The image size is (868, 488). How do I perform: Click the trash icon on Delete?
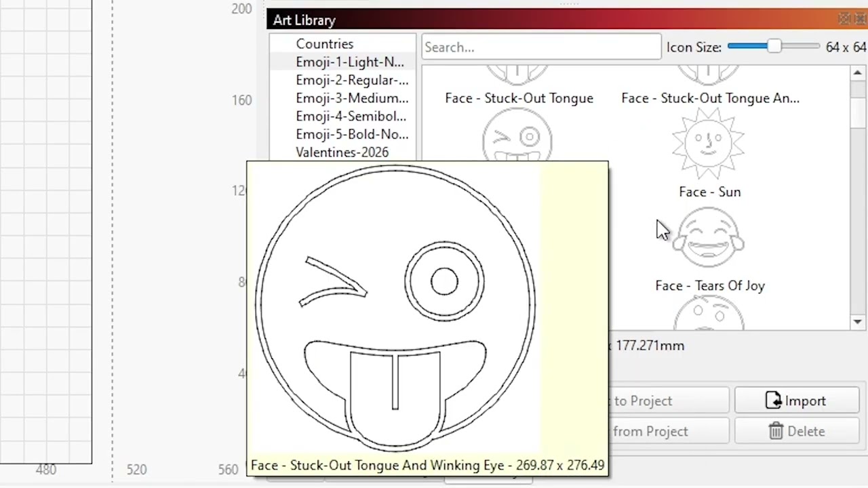[x=776, y=432]
